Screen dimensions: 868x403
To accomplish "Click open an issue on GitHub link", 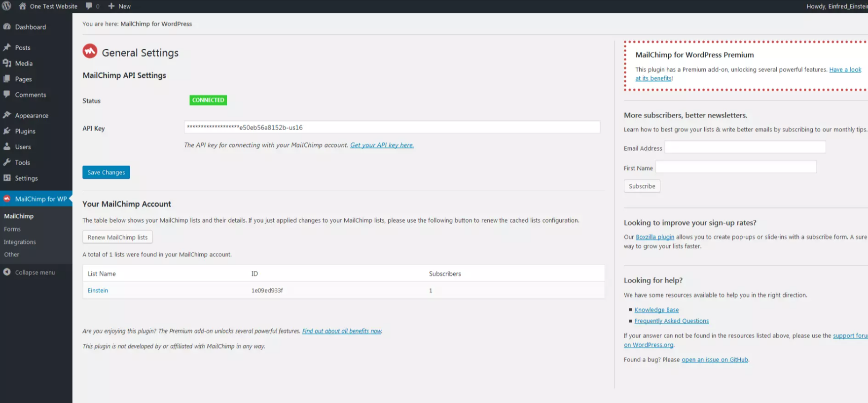I will [715, 360].
